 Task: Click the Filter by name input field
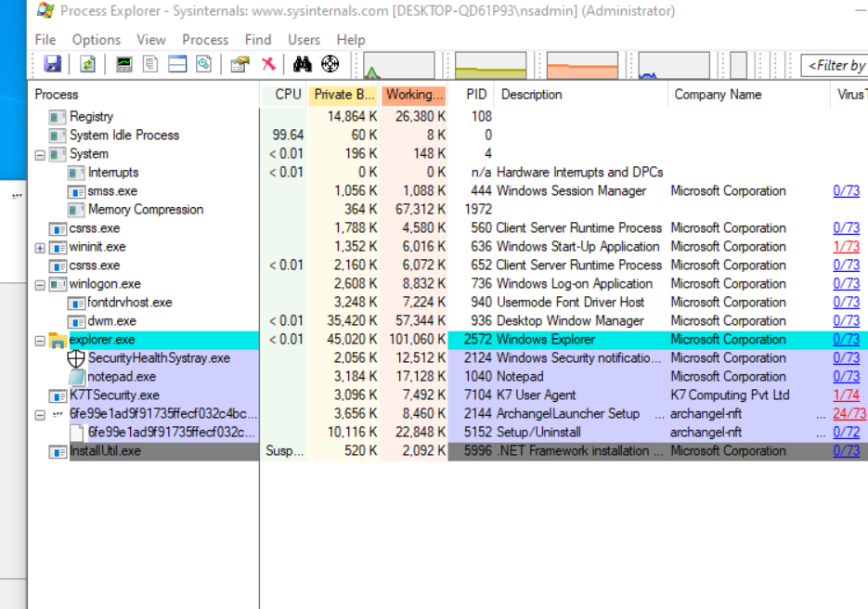pyautogui.click(x=836, y=65)
